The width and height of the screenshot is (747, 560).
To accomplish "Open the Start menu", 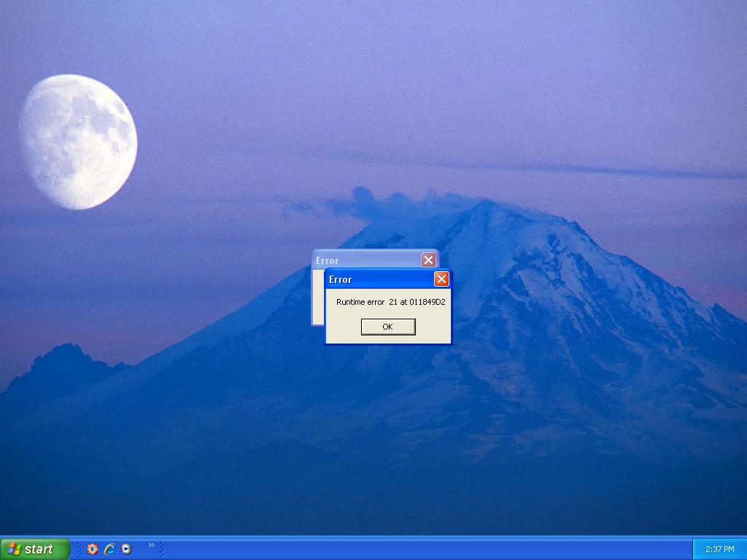I will click(x=35, y=549).
